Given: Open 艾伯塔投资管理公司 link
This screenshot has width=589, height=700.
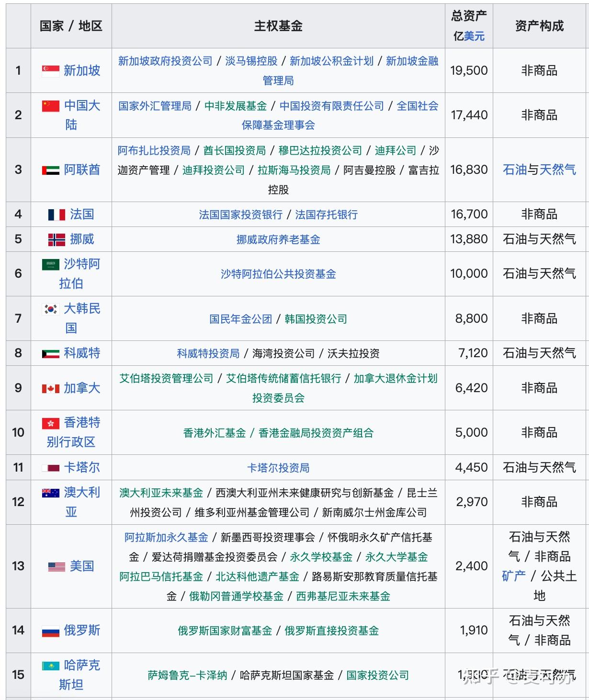Looking at the screenshot, I should pyautogui.click(x=166, y=379).
